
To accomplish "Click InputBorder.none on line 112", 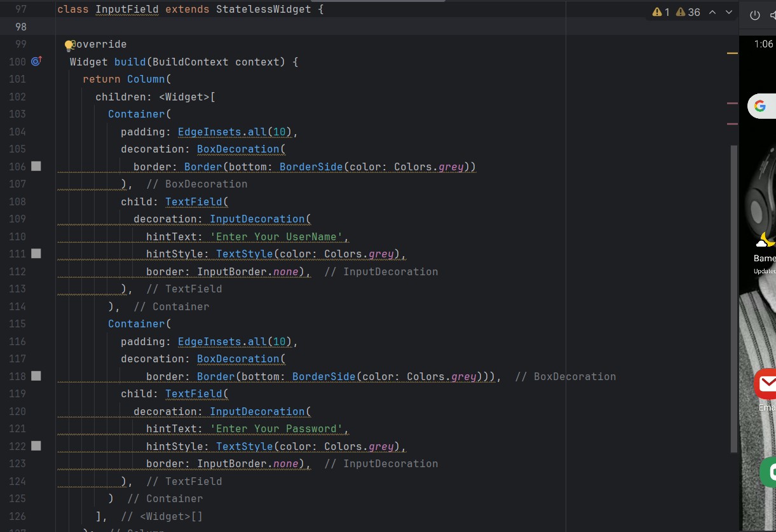I will 248,272.
